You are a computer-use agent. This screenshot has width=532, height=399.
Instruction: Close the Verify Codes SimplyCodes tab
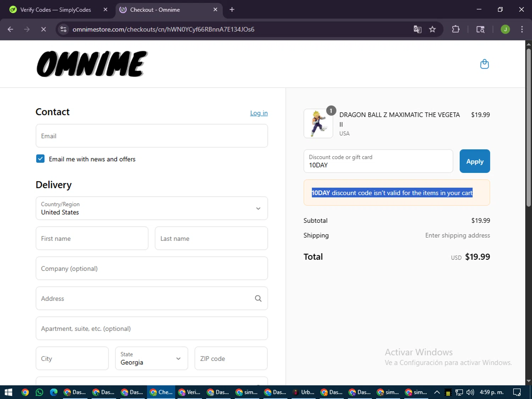click(x=105, y=10)
